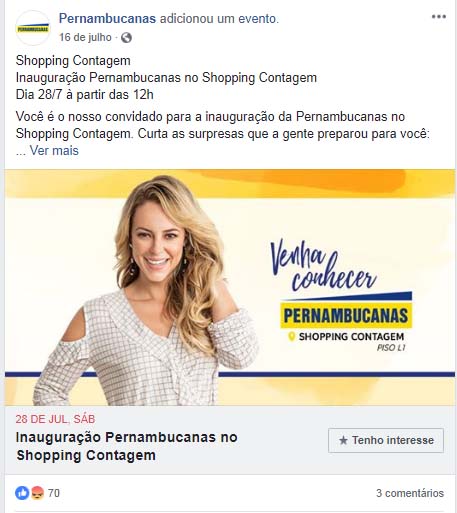457x513 pixels.
Task: Click the yellow location pin beside Shopping Contagem
Action: pos(291,337)
